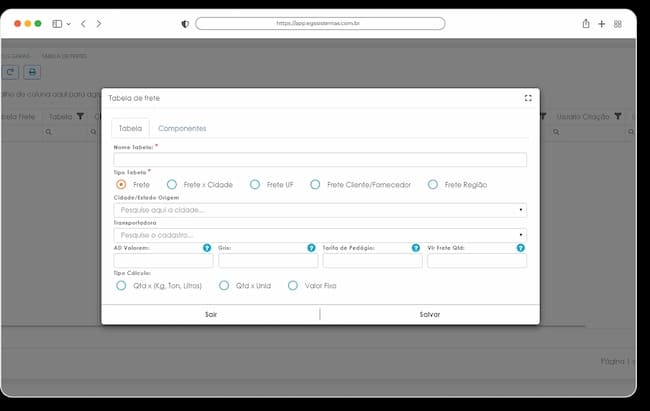650x411 pixels.
Task: Click the Vlr Frete Qtd help icon
Action: (x=521, y=248)
